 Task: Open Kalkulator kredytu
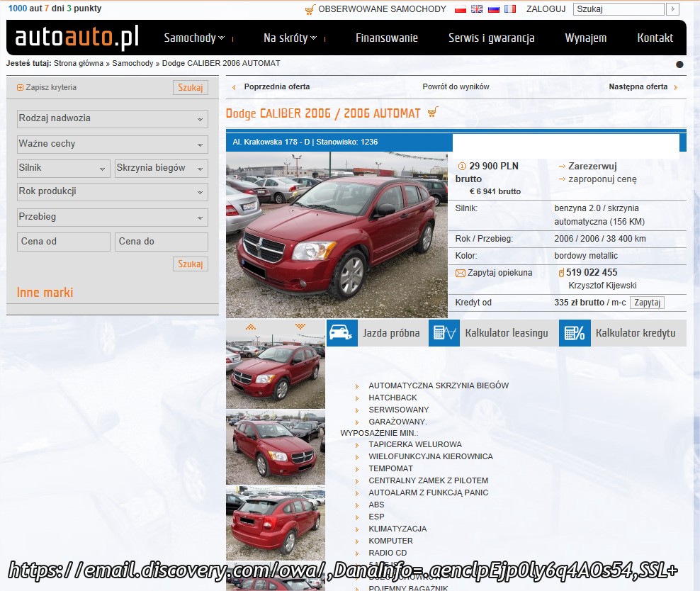click(x=636, y=333)
